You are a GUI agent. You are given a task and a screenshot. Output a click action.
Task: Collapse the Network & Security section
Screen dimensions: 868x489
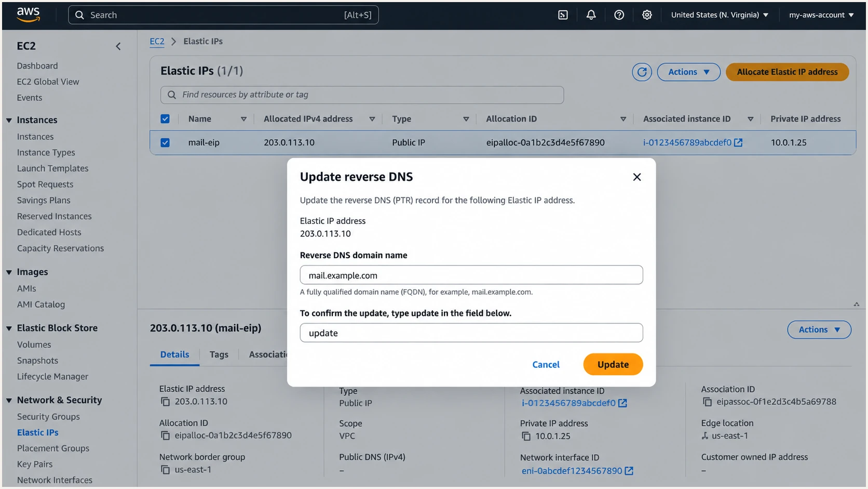point(9,401)
